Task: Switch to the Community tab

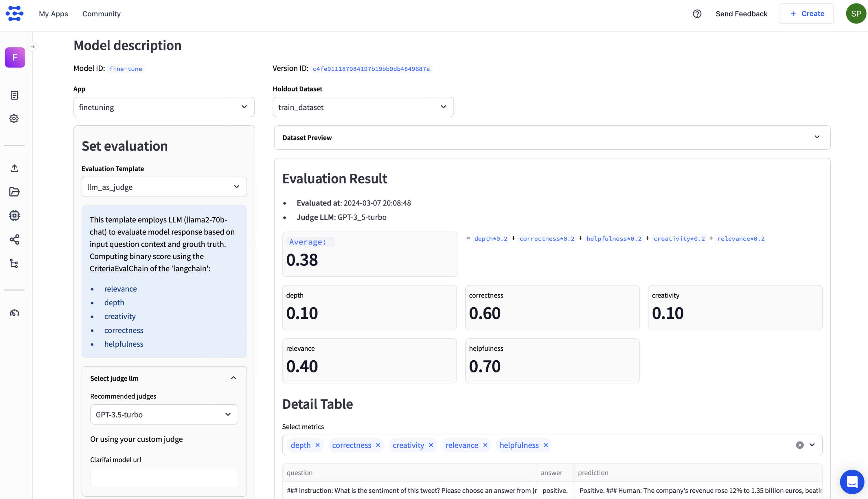Action: (101, 14)
